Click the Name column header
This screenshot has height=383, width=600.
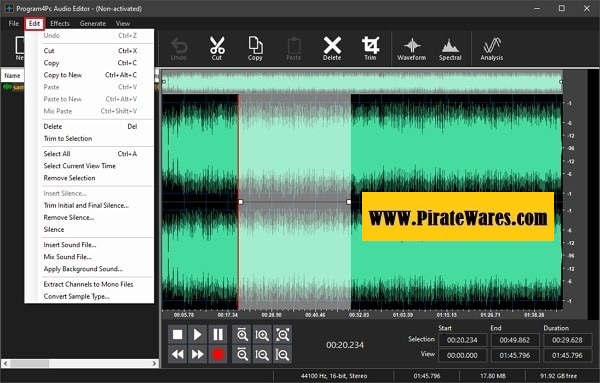[x=13, y=75]
